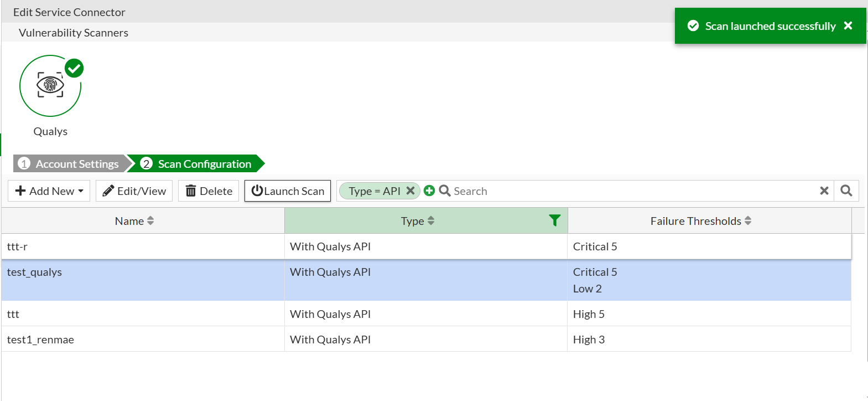This screenshot has height=401, width=868.
Task: Click the Delete button
Action: (x=209, y=191)
